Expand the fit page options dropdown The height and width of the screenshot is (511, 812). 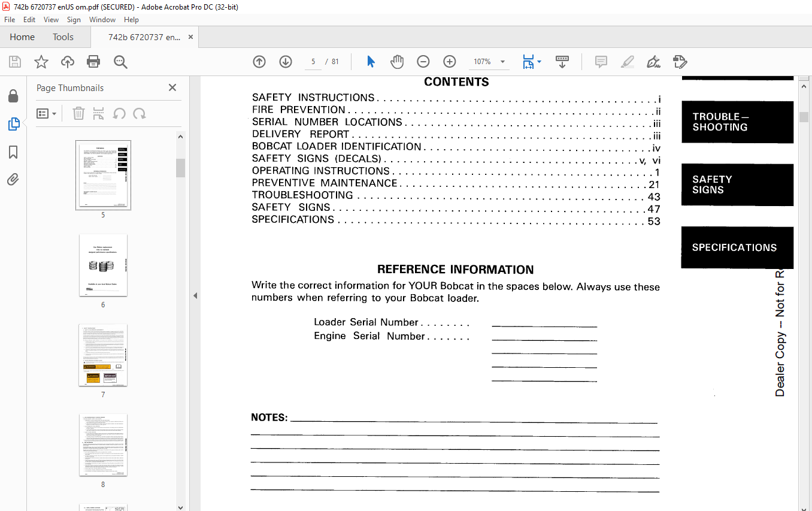(x=539, y=62)
